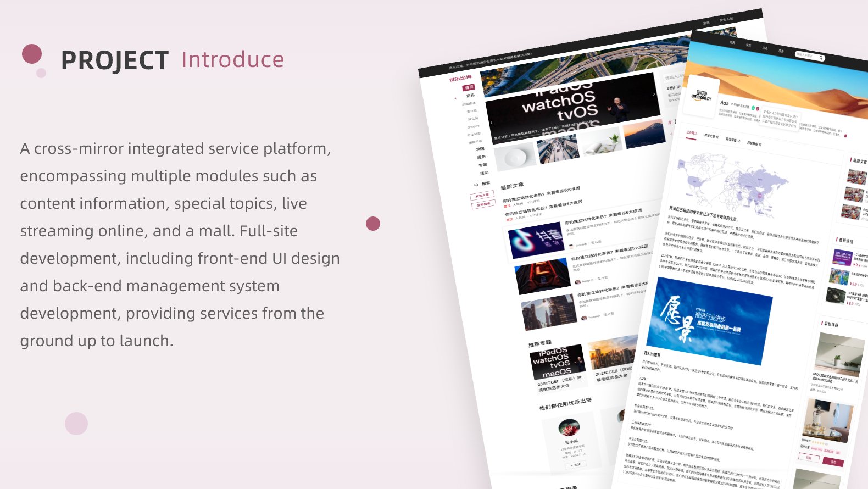Click 王小柒's round avatar
The image size is (868, 489).
(569, 427)
